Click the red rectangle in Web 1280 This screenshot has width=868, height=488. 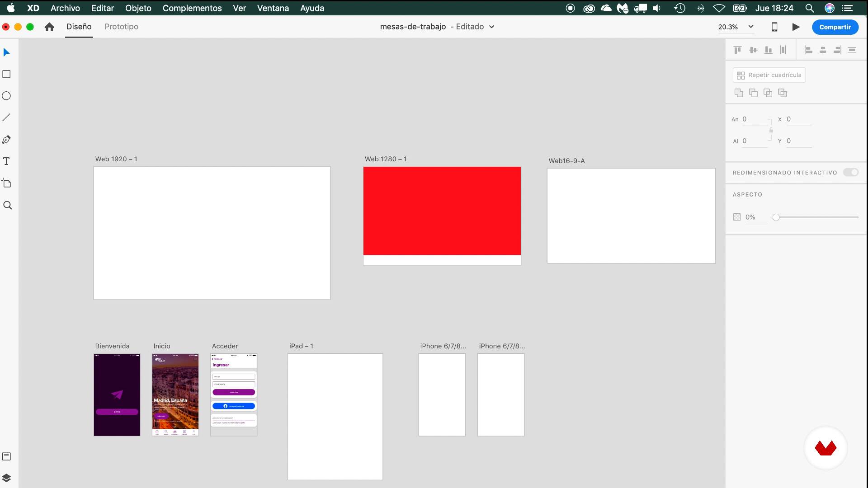point(442,211)
